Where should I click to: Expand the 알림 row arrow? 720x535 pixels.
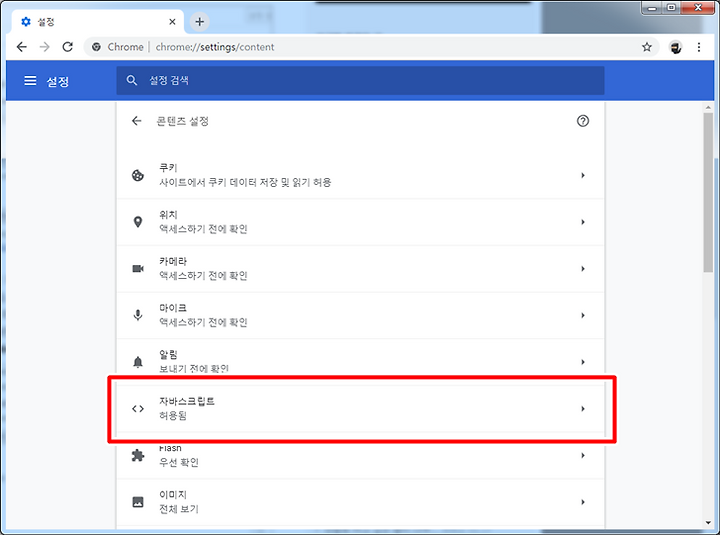tap(583, 362)
